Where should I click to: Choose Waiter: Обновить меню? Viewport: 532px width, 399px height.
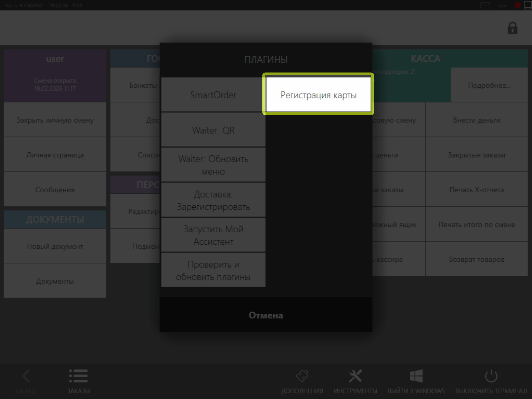(x=213, y=165)
